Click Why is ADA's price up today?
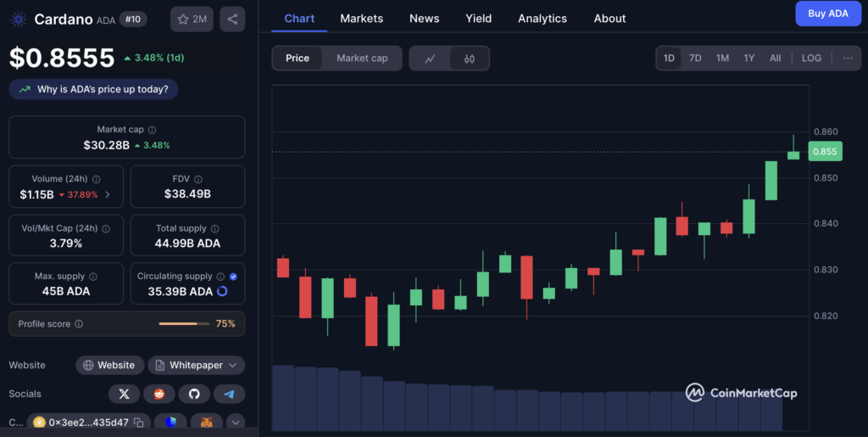This screenshot has height=437, width=868. (93, 89)
